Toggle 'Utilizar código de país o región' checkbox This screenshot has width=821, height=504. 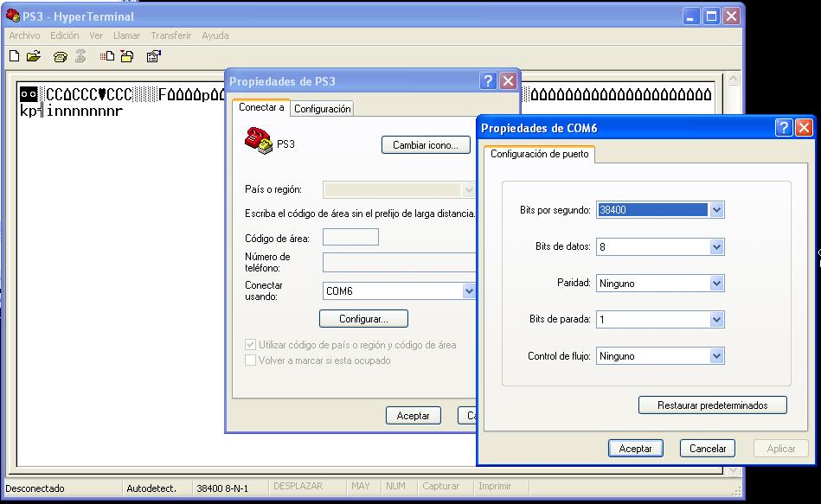pyautogui.click(x=250, y=344)
